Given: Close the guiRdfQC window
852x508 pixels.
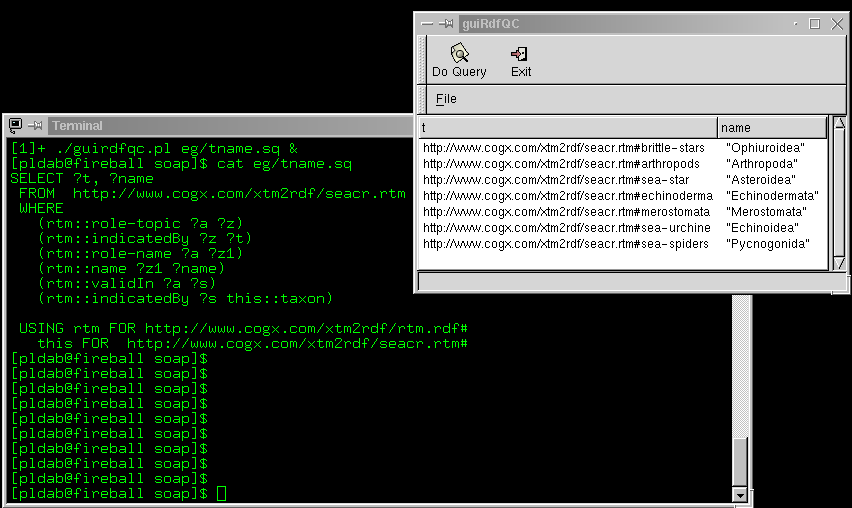Looking at the screenshot, I should [x=834, y=23].
